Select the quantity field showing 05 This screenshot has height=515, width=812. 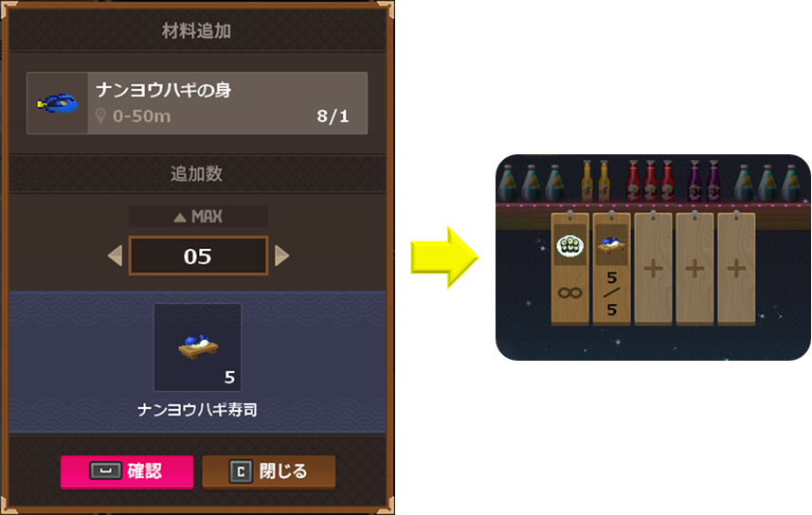point(198,256)
